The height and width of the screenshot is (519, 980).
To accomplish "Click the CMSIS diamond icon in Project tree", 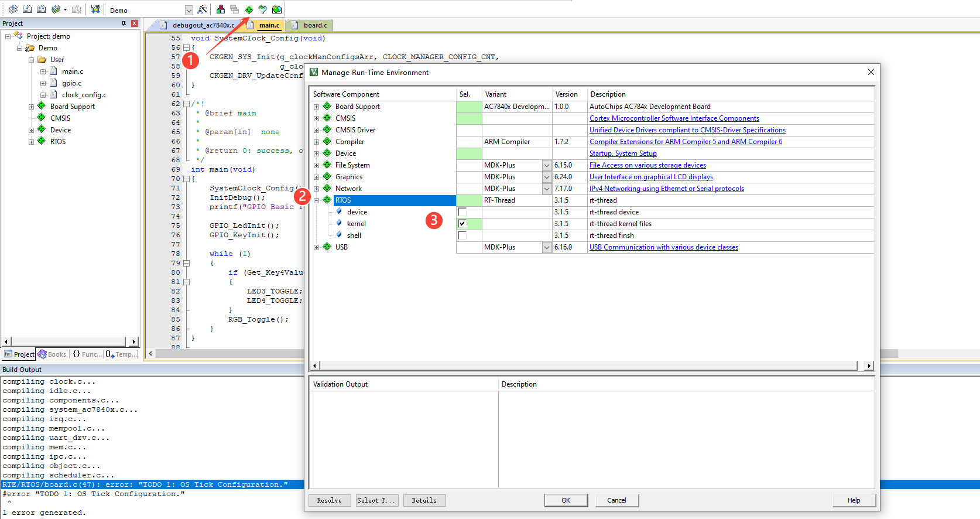I will [42, 118].
